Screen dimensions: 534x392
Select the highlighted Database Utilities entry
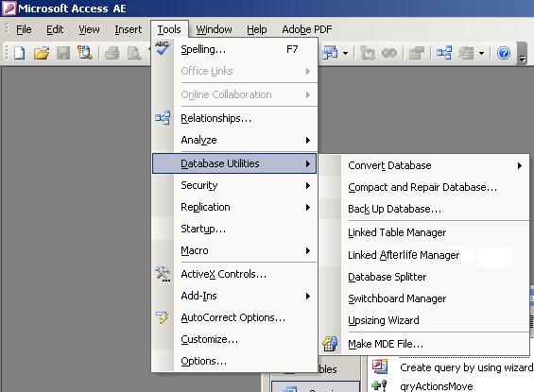coord(234,163)
